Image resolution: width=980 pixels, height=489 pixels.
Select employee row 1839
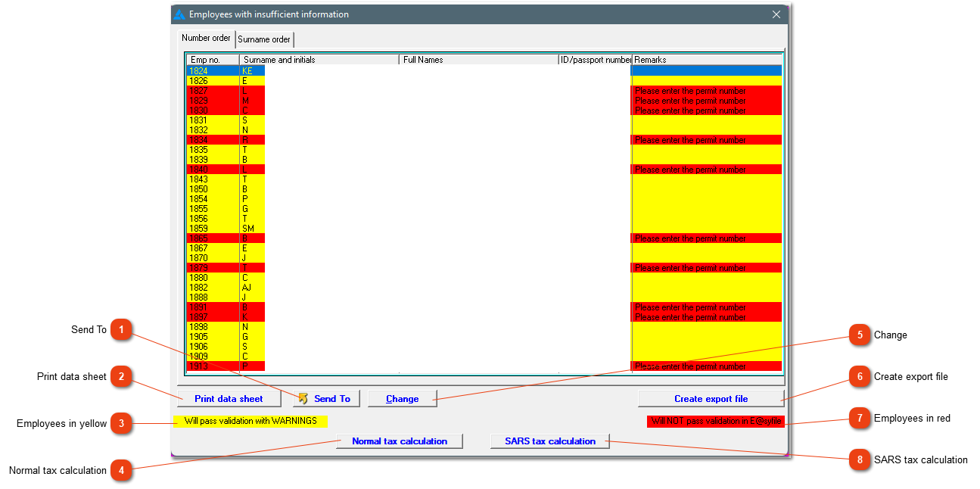point(484,159)
